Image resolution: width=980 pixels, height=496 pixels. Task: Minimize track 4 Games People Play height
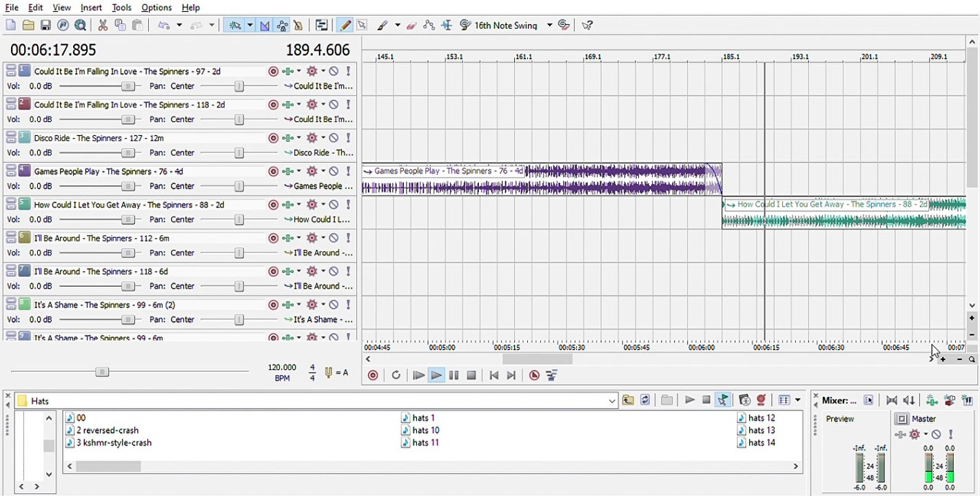pos(11,168)
